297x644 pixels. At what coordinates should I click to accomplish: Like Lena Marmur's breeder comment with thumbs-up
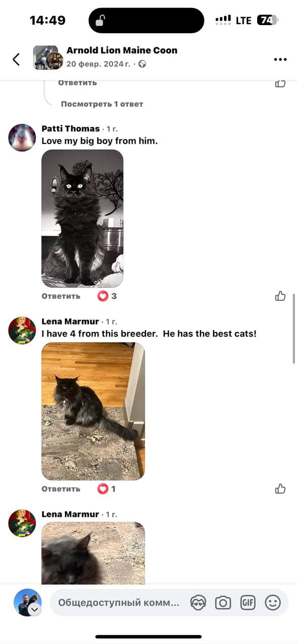[280, 489]
